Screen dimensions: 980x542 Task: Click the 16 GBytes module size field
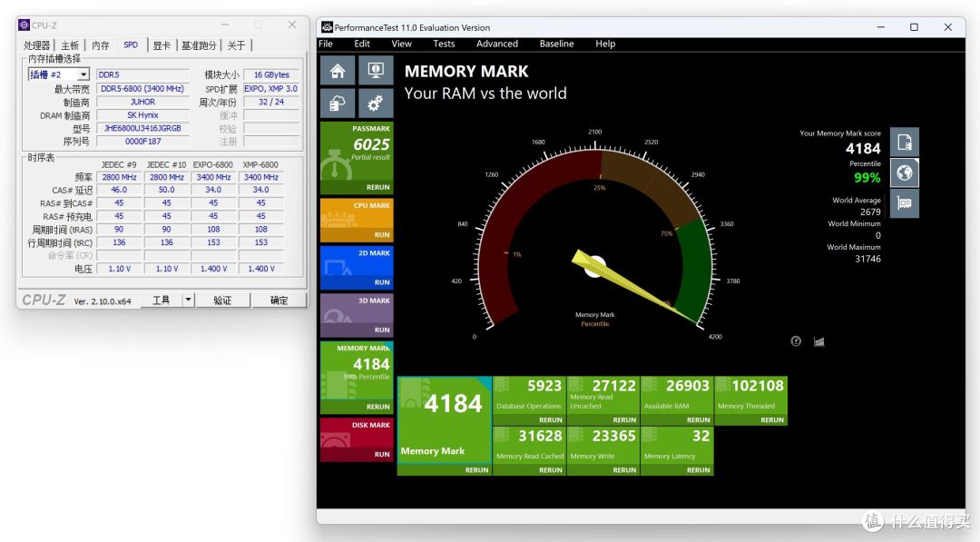271,74
